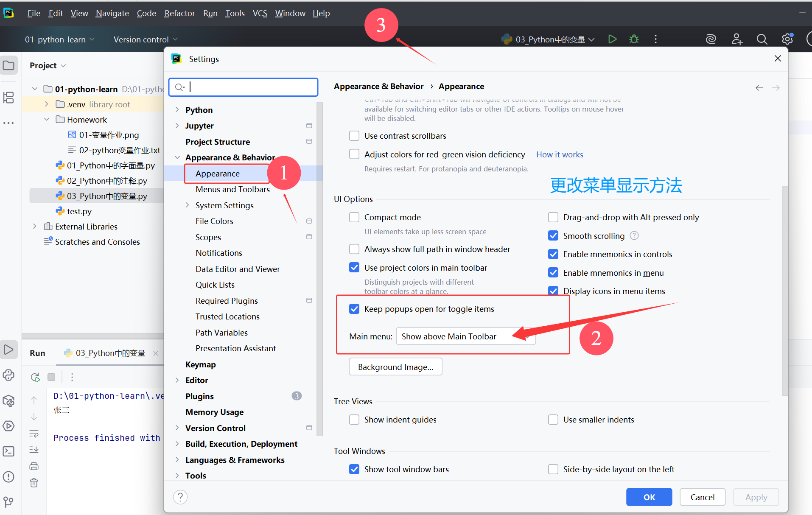
Task: Click the Rerun icon in Run panel
Action: coord(35,377)
